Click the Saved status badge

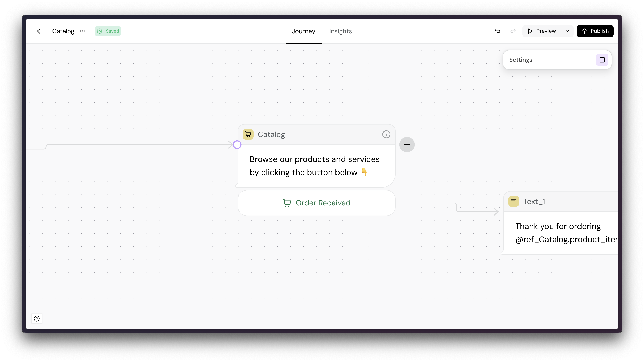pos(108,31)
